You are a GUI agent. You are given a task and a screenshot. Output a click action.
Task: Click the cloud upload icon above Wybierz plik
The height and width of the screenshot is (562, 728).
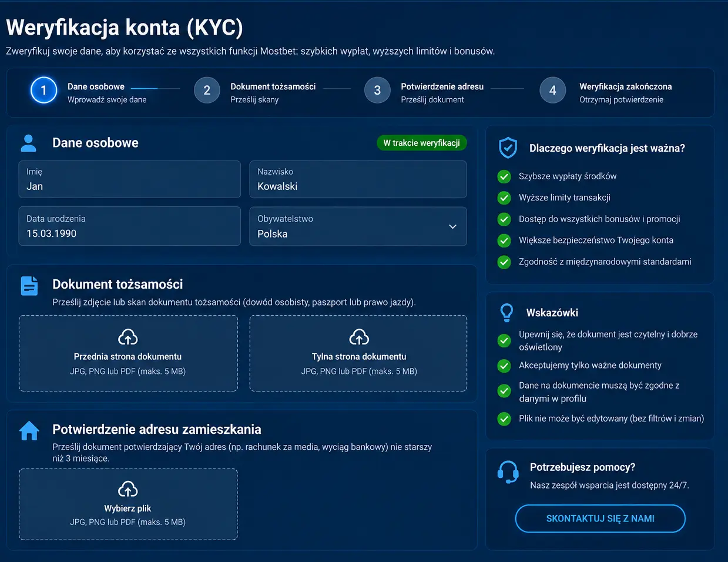tap(128, 489)
